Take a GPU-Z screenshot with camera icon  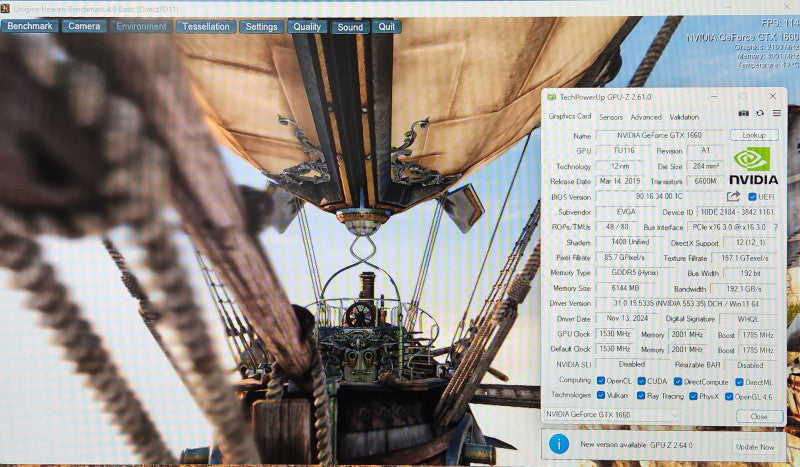743,113
